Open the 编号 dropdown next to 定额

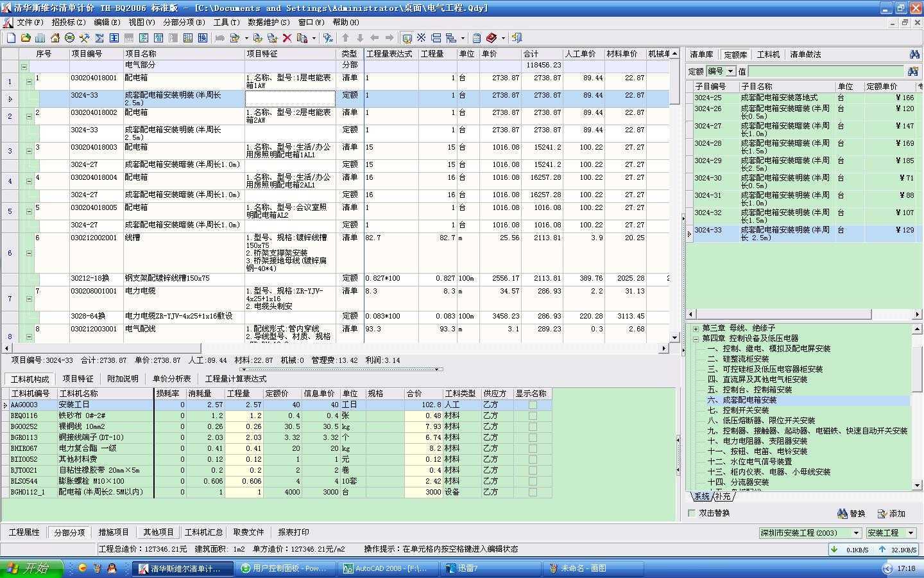(x=731, y=71)
